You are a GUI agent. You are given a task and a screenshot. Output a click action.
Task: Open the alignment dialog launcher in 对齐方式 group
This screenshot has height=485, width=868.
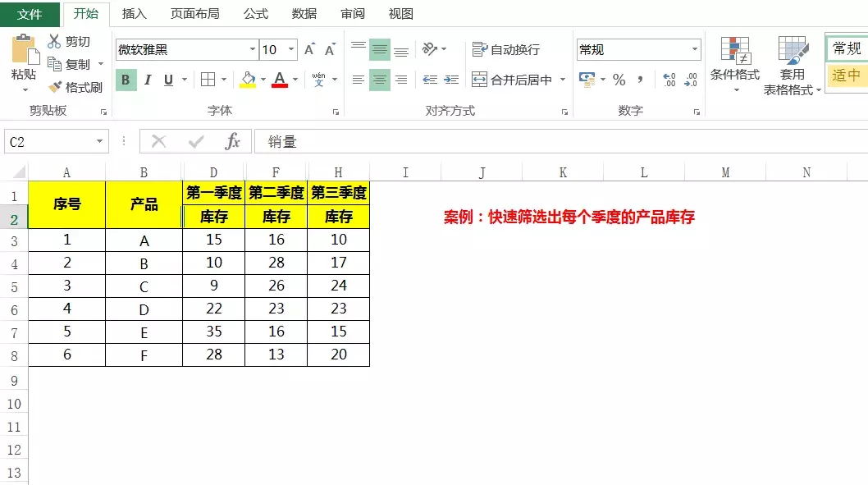pos(564,112)
